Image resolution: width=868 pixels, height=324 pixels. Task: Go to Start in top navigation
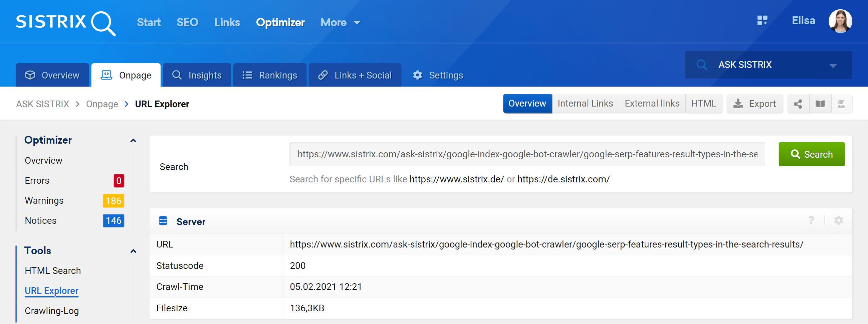click(x=149, y=23)
